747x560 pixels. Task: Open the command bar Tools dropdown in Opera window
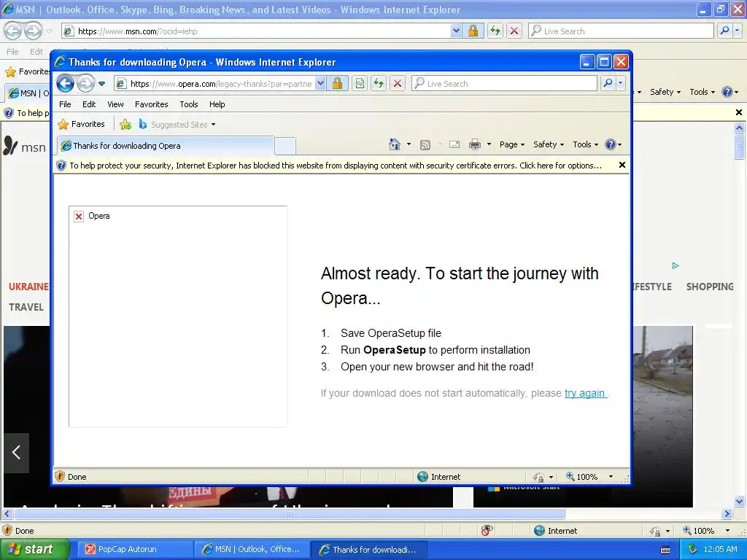(x=586, y=144)
